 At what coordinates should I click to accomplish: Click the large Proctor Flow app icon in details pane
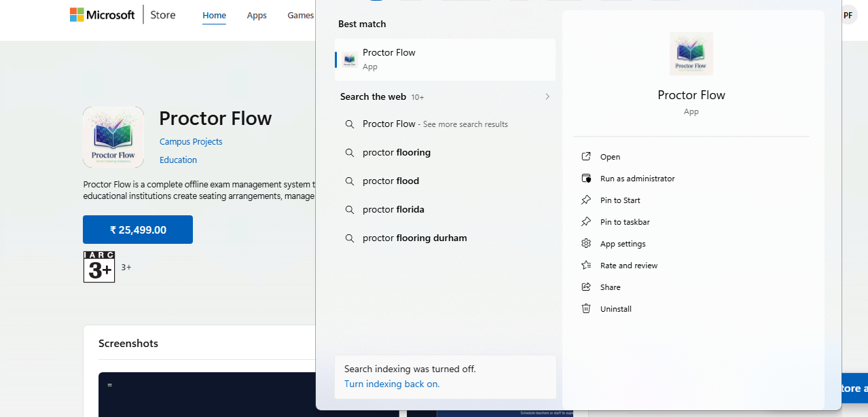coord(691,54)
